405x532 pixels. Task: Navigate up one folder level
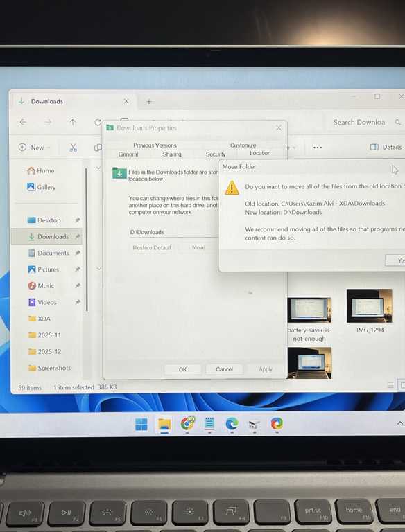coord(73,122)
